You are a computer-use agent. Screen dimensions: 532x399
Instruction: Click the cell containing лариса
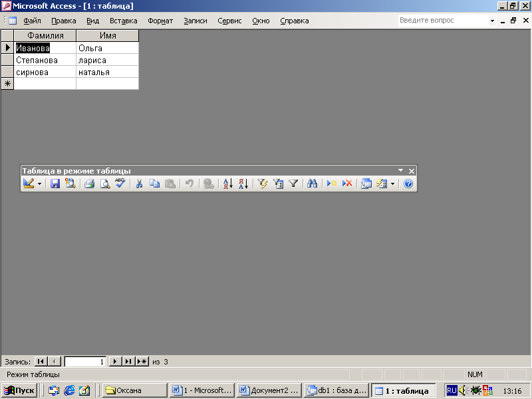pyautogui.click(x=108, y=60)
